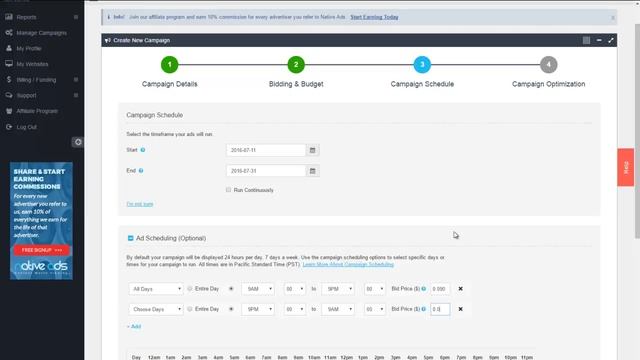Screen dimensions: 640x360
Task: Click Bid Price field in Choose Days row
Action: pos(440,309)
